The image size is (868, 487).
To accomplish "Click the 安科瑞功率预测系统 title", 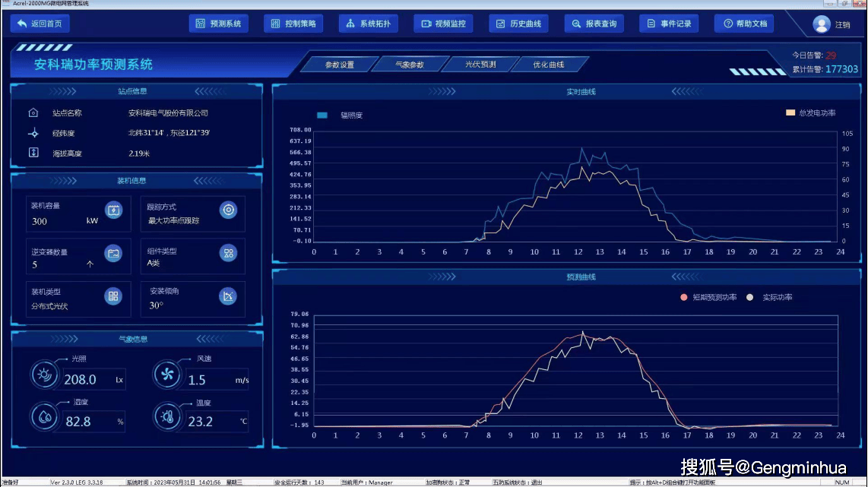I will pos(93,65).
